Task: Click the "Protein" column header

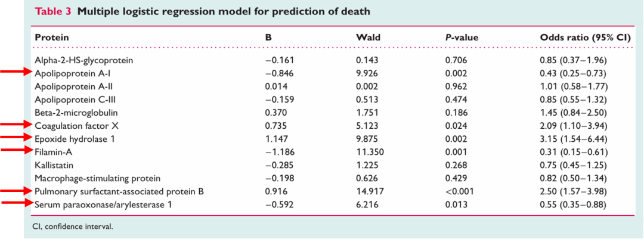Action: pyautogui.click(x=52, y=38)
